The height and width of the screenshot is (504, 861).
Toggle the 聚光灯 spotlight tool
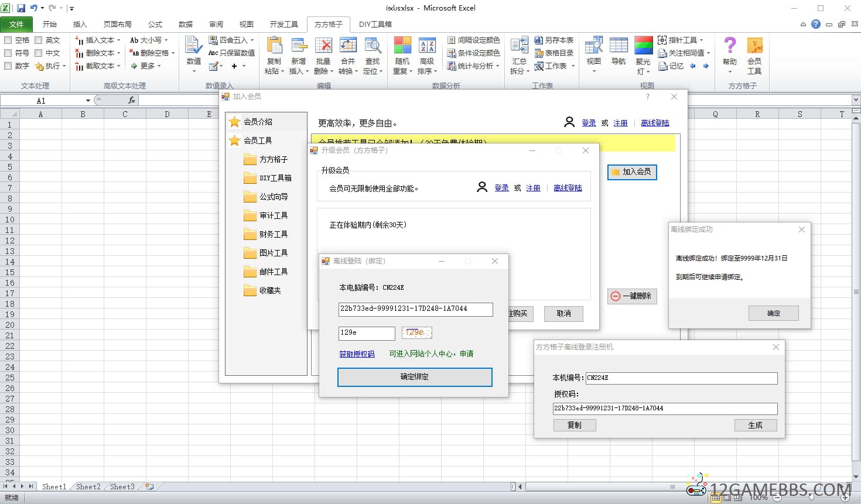(643, 56)
